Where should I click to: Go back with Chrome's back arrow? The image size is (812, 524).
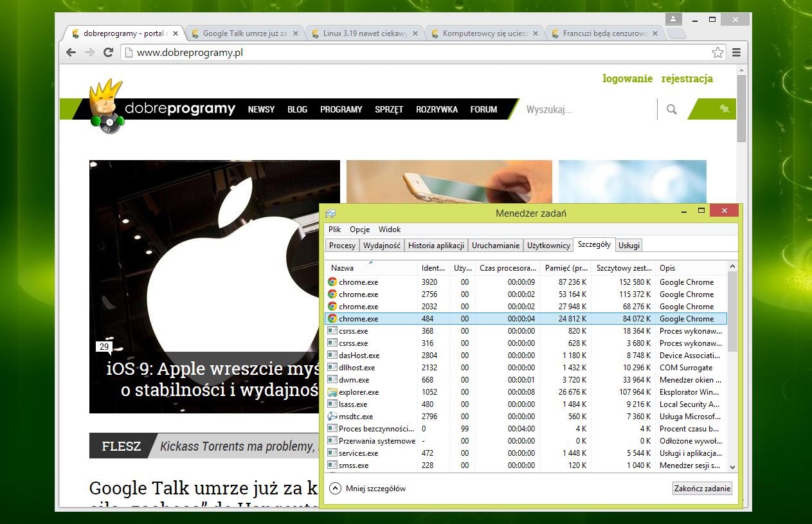(71, 52)
